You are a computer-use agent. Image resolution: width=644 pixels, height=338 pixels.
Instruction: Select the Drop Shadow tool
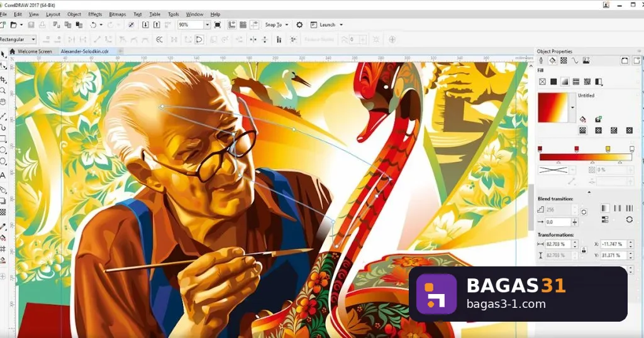pos(3,201)
